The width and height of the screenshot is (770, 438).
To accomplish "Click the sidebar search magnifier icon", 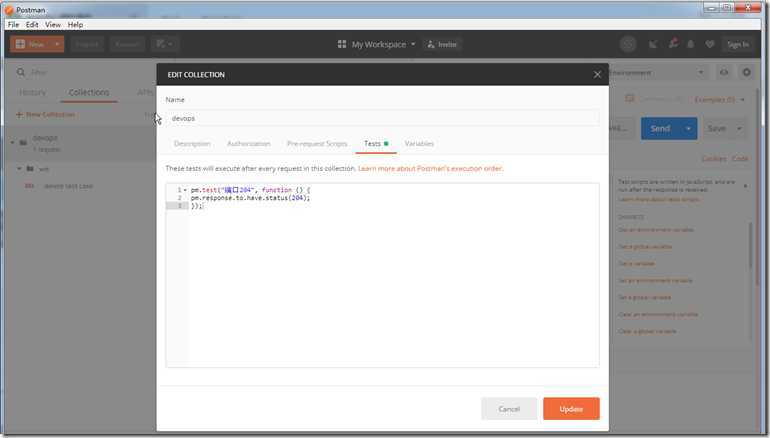I will (21, 73).
